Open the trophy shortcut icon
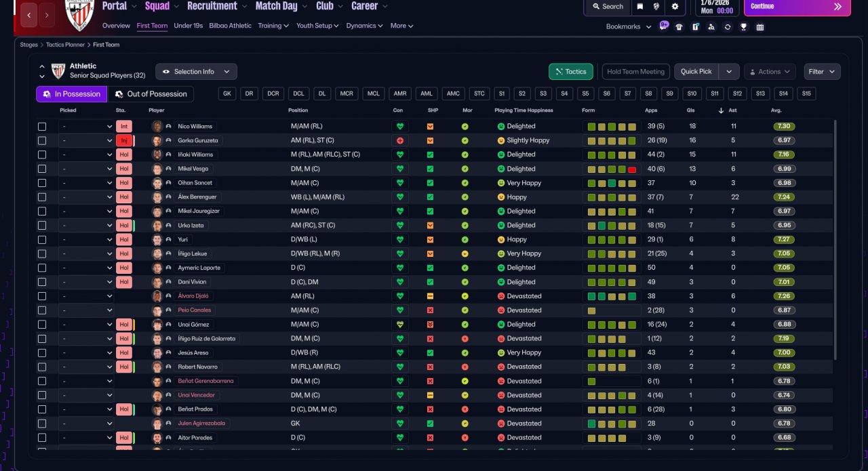Image resolution: width=868 pixels, height=471 pixels. click(743, 27)
